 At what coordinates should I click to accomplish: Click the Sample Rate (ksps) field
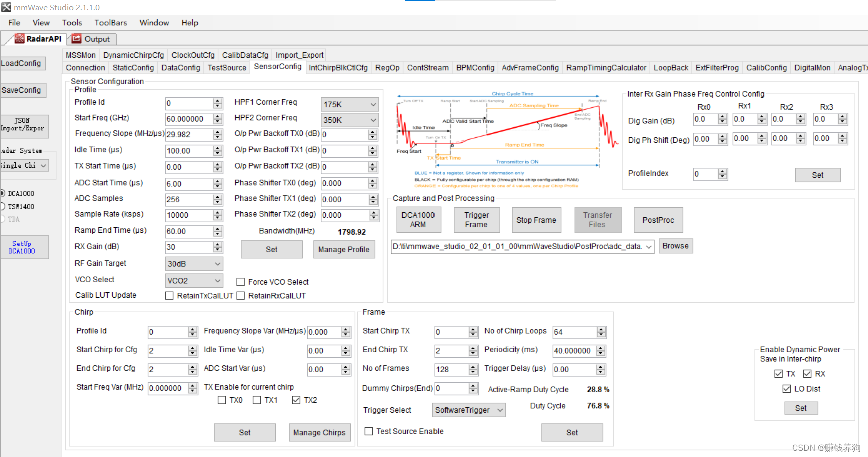(x=189, y=215)
